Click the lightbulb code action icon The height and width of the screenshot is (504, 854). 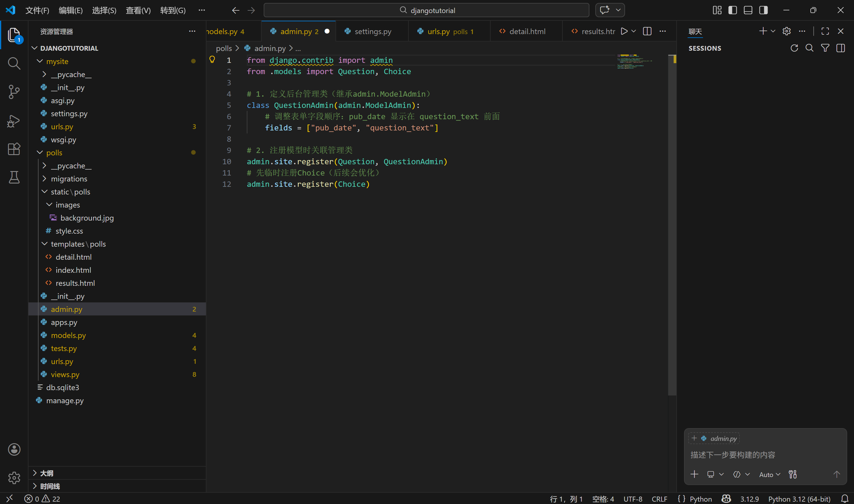(x=212, y=60)
